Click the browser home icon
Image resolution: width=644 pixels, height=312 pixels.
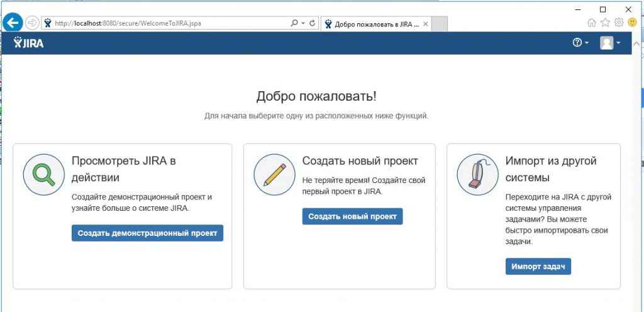(592, 23)
